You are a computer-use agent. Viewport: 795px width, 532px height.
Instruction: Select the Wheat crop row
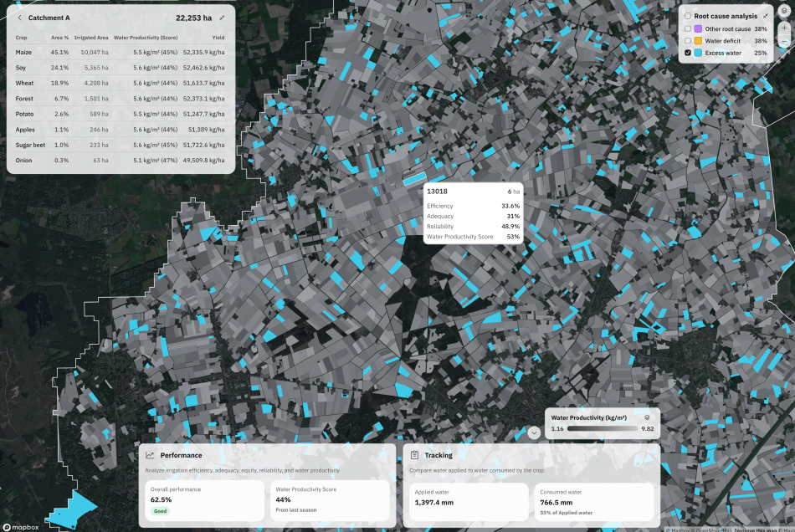coord(121,83)
